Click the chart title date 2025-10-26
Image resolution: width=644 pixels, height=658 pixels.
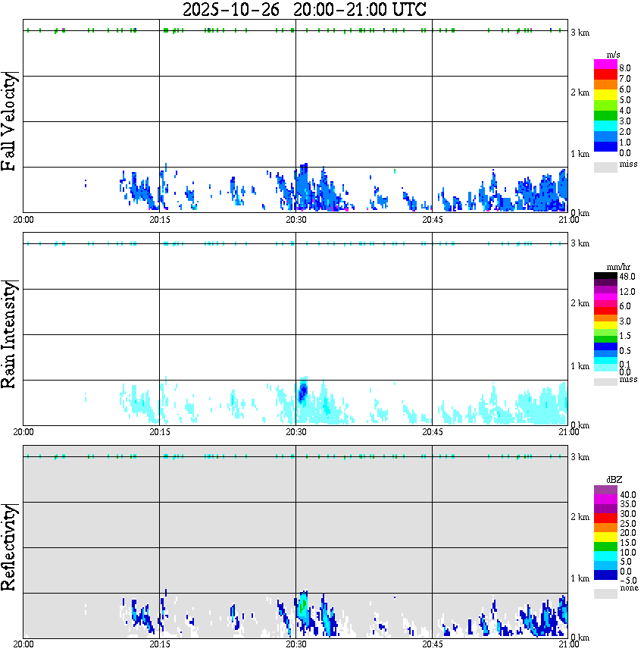coord(231,9)
